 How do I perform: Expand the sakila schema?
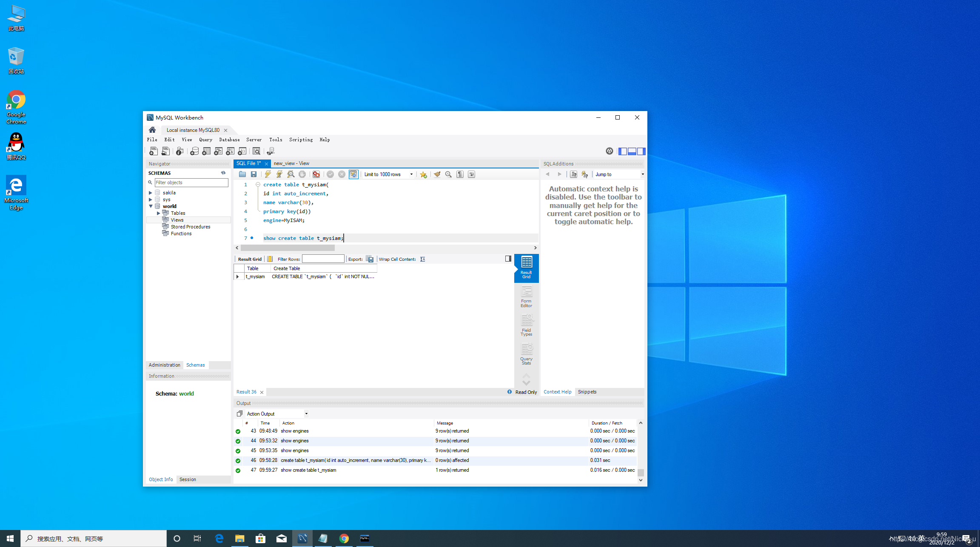coord(151,193)
